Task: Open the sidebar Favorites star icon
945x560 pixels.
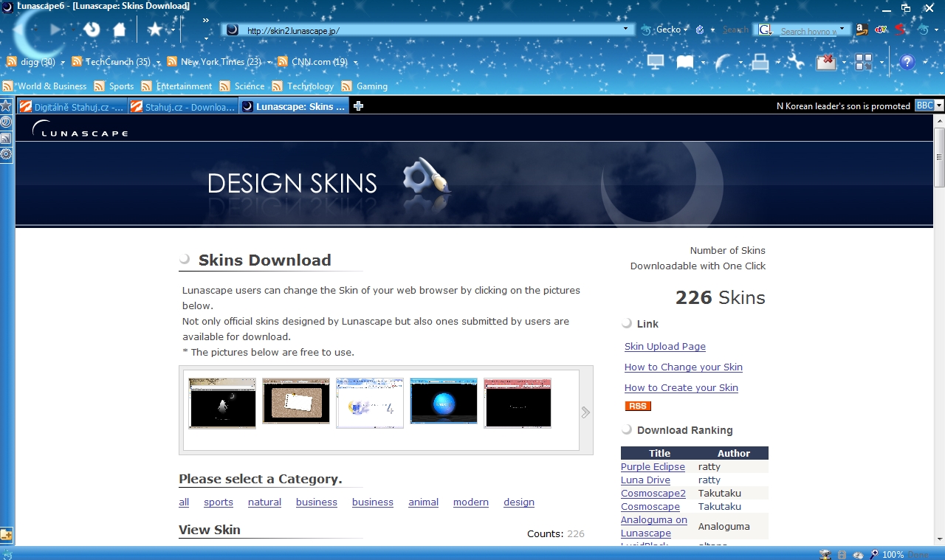Action: [x=6, y=106]
